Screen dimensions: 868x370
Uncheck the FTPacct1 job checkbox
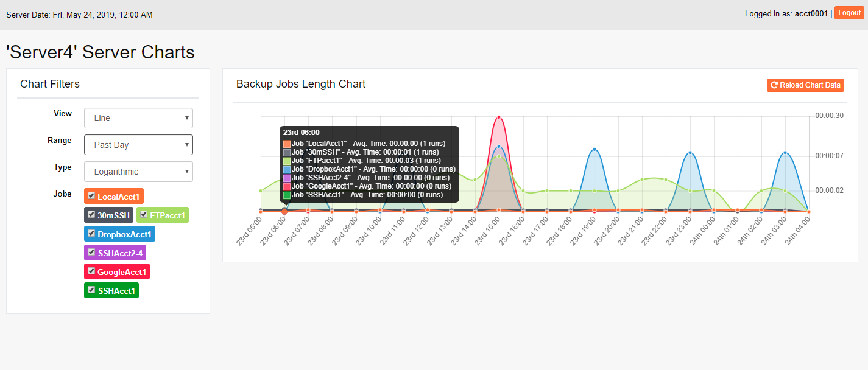[144, 214]
